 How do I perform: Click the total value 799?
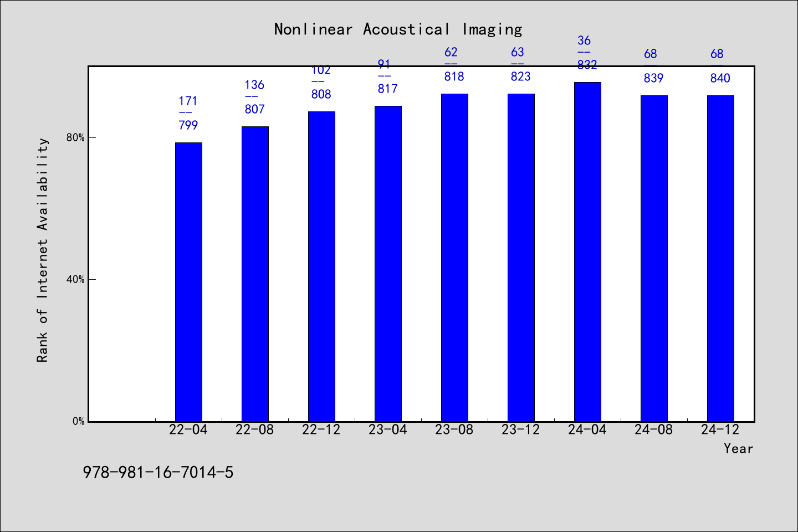pyautogui.click(x=188, y=125)
